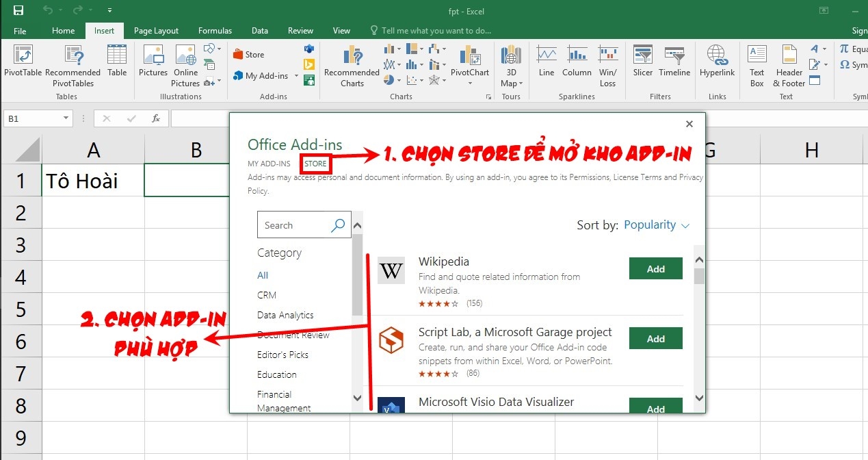868x460 pixels.
Task: Add the Script Lab add-in
Action: click(655, 339)
